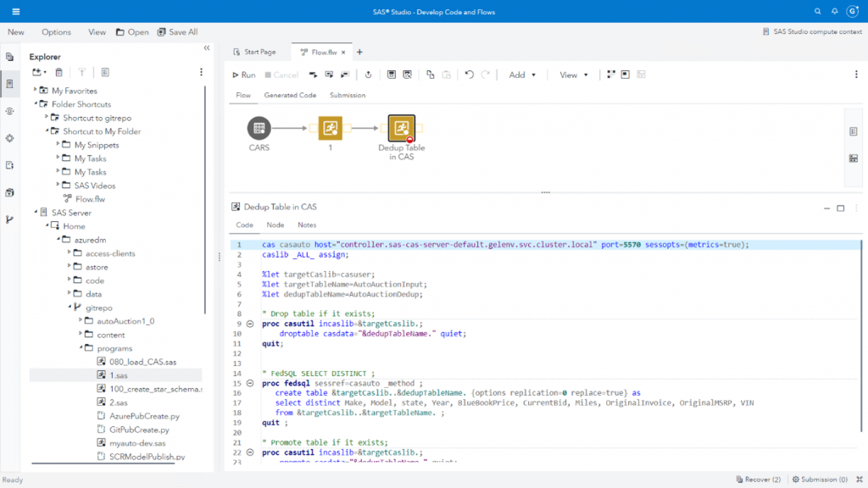Switch to the Generated Code tab
The height and width of the screenshot is (488, 868).
click(290, 96)
